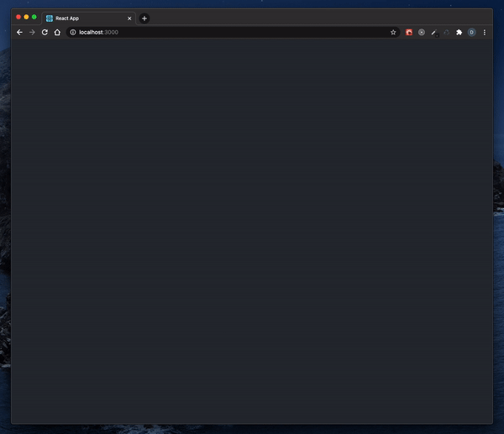View site information icon in address bar
This screenshot has width=504, height=434.
coord(73,32)
